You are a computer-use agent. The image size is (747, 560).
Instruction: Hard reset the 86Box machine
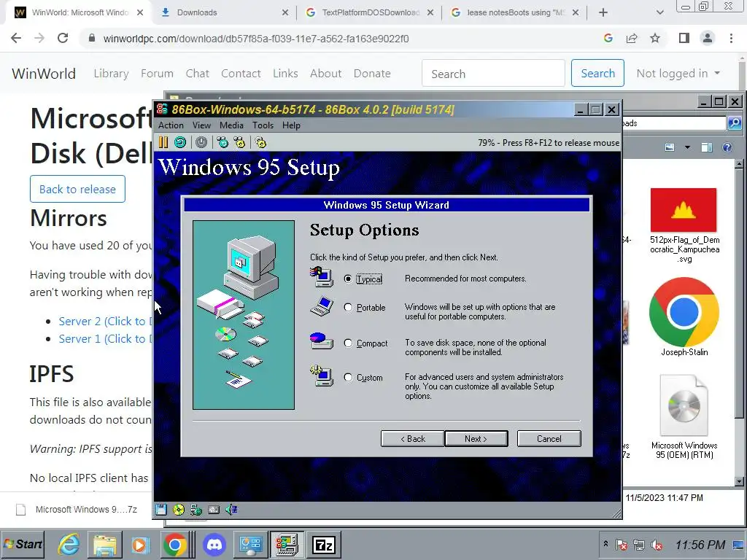point(180,142)
